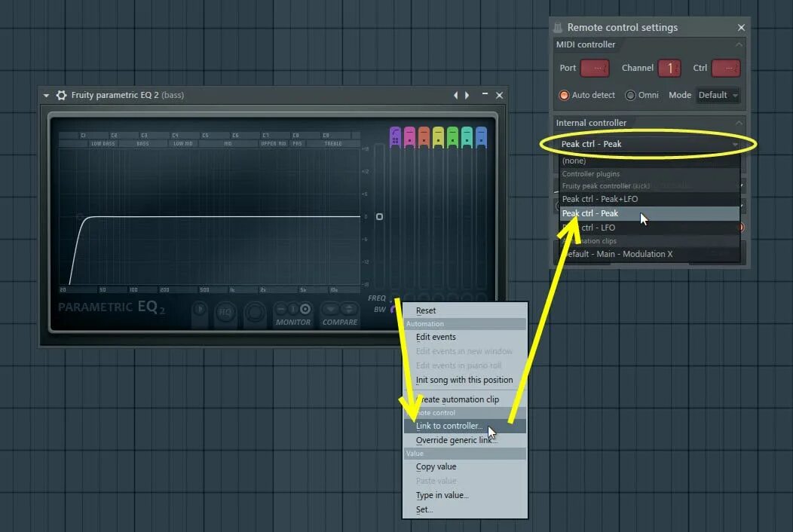Select the yellow band 4 token
Image resolution: width=793 pixels, height=532 pixels.
(438, 138)
